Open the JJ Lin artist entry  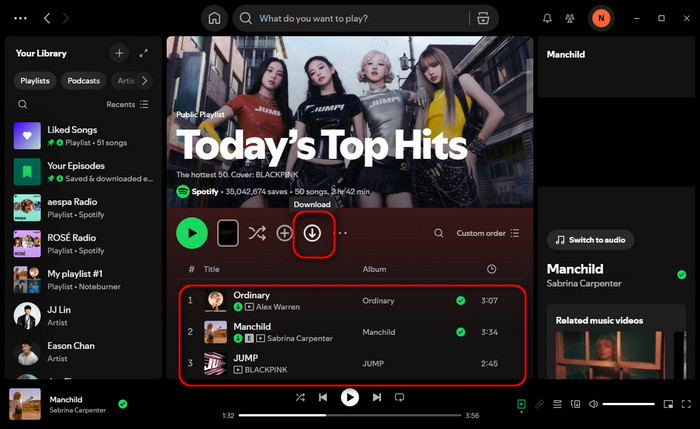click(84, 316)
